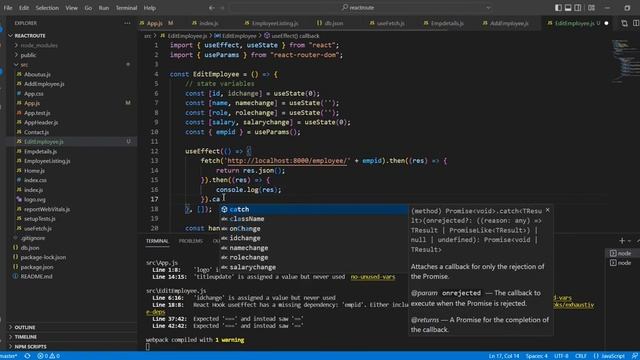Open the no-unused-vars lint rule link
The width and height of the screenshot is (640, 360).
click(x=373, y=277)
